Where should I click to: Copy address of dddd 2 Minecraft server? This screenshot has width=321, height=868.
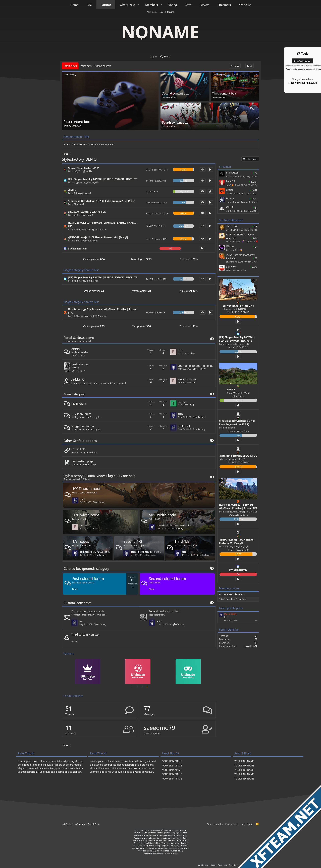pyautogui.click(x=210, y=191)
